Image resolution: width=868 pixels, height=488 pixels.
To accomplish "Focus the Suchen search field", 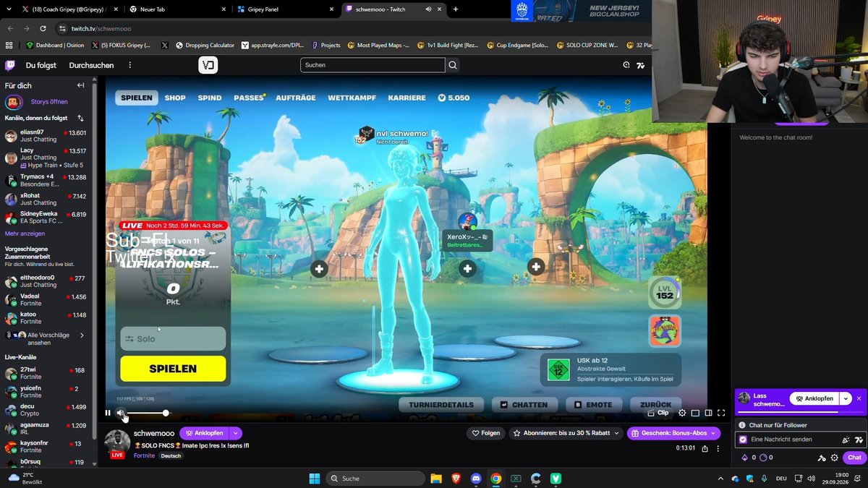I will click(x=373, y=65).
